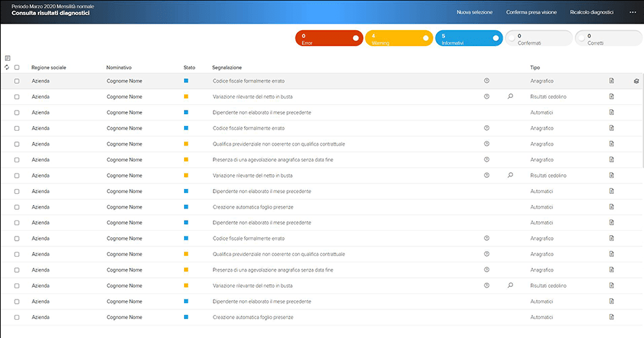The width and height of the screenshot is (644, 338).
Task: Select 'Anagrafico' in the first Codice fiscale row
Action: pyautogui.click(x=542, y=81)
